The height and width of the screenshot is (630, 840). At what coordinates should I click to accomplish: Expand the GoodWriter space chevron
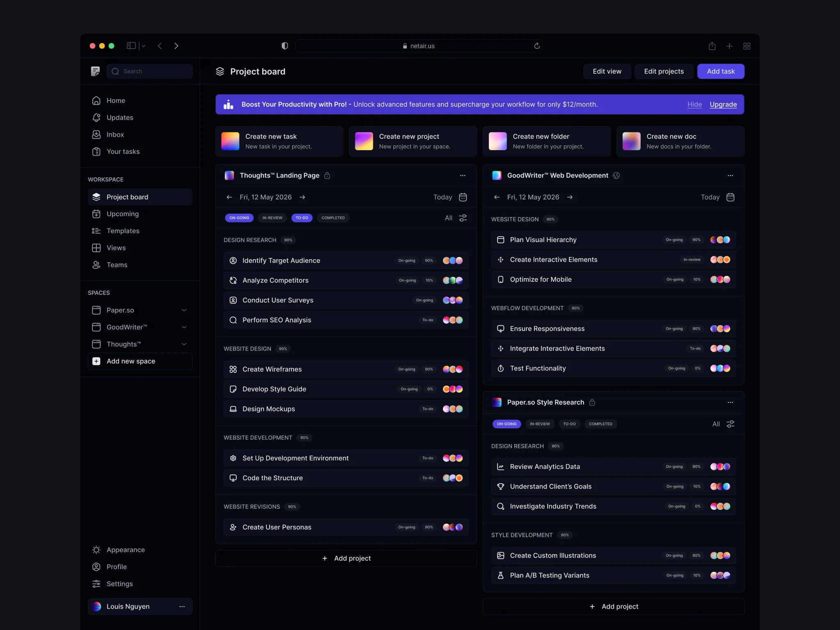tap(184, 327)
